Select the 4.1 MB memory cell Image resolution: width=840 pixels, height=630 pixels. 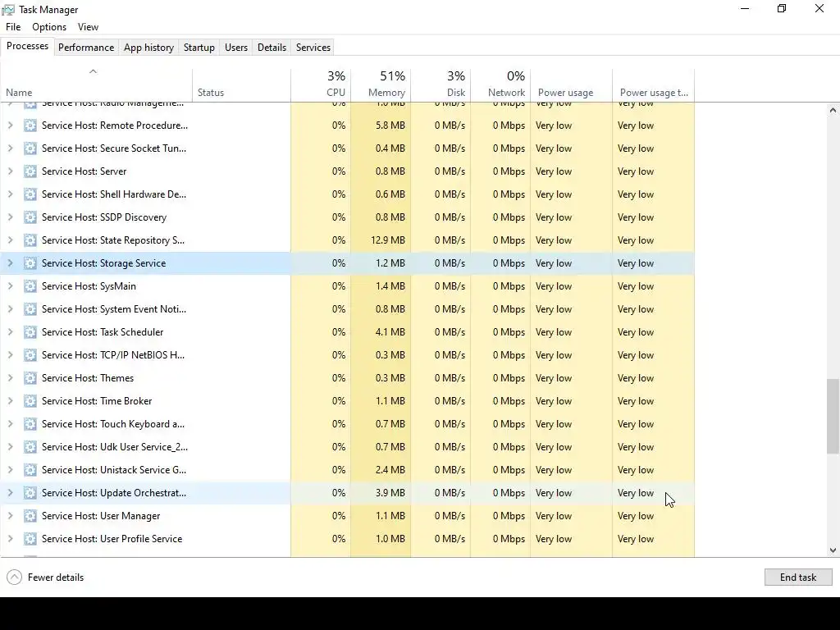381,333
